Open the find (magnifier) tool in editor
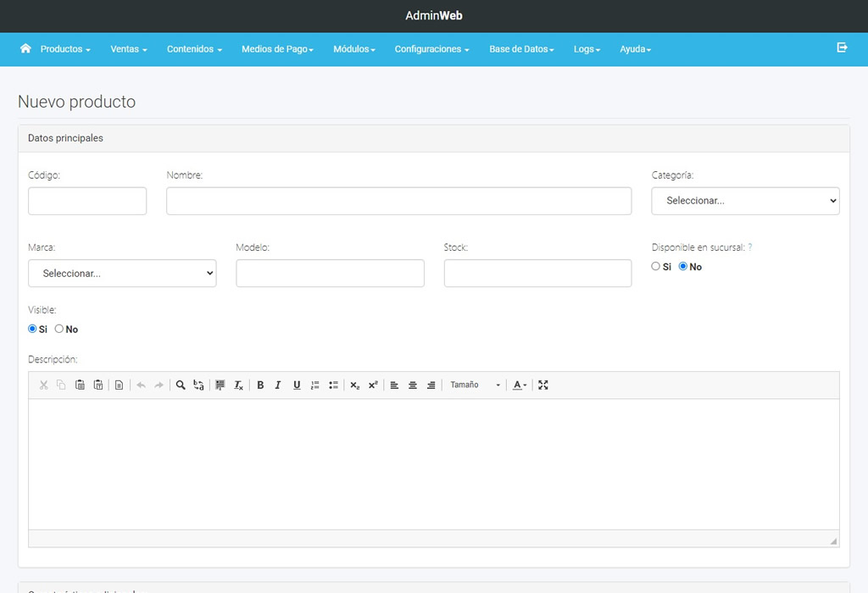 181,385
